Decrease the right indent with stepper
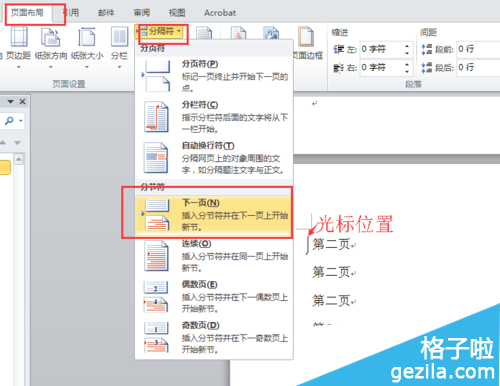The height and width of the screenshot is (386, 500). (407, 71)
